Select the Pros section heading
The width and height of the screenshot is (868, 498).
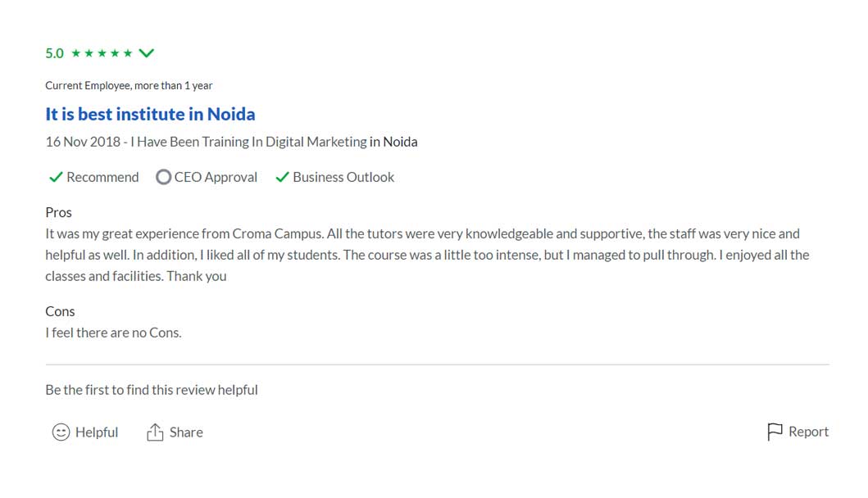pos(59,212)
